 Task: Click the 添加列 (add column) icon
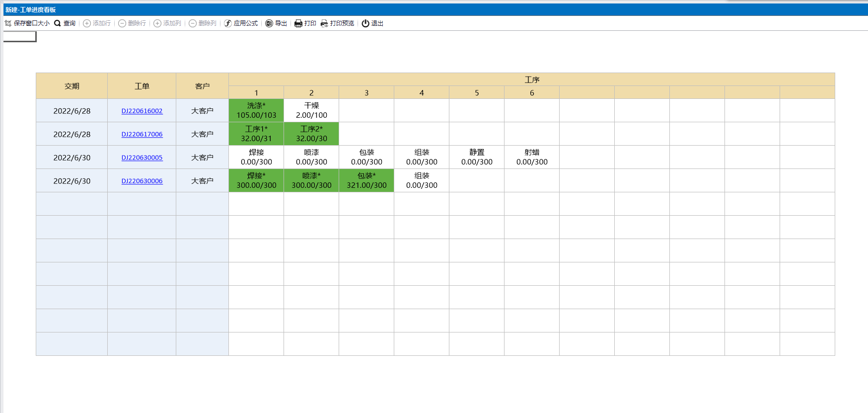point(157,23)
